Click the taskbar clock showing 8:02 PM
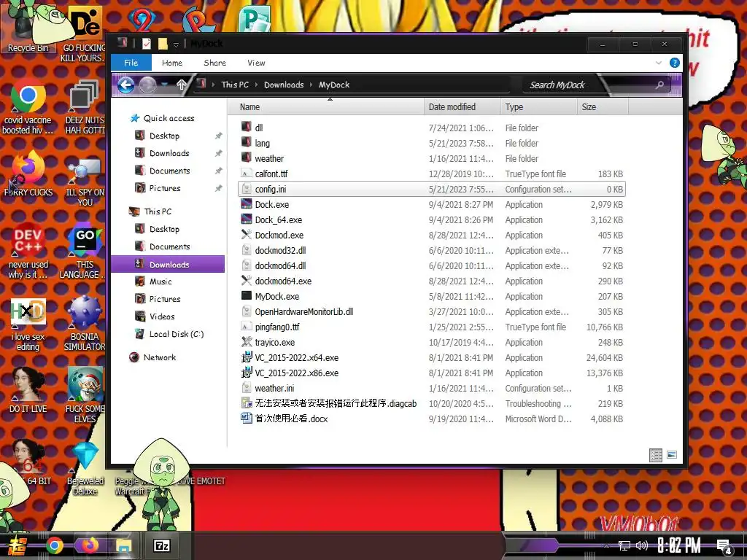Image resolution: width=747 pixels, height=560 pixels. coord(679,545)
